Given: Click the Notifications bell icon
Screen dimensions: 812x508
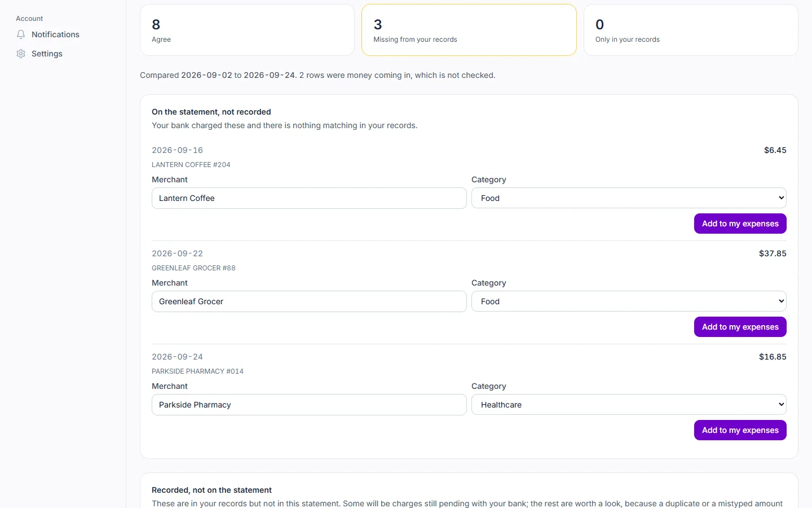Looking at the screenshot, I should click(x=21, y=34).
